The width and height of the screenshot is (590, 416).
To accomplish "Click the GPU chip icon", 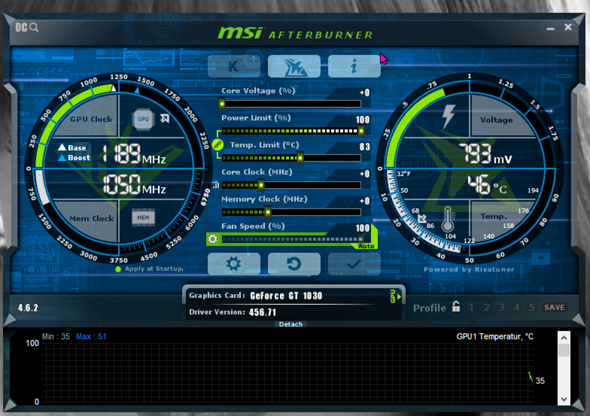I will 143,119.
